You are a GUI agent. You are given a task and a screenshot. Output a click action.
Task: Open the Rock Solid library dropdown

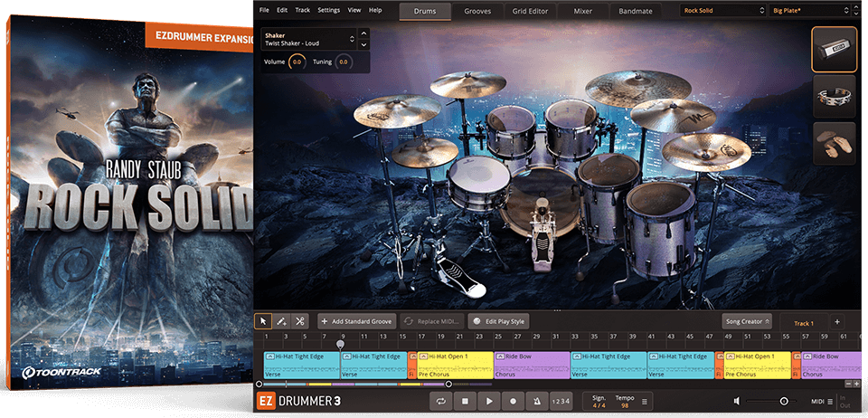[x=722, y=11]
